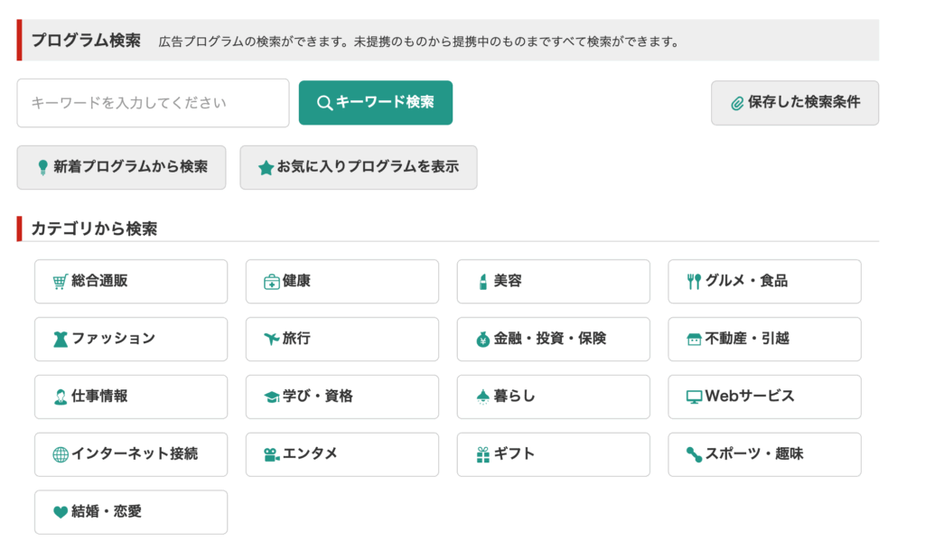
Task: Search from 新着プログラムから検索
Action: coord(121,167)
